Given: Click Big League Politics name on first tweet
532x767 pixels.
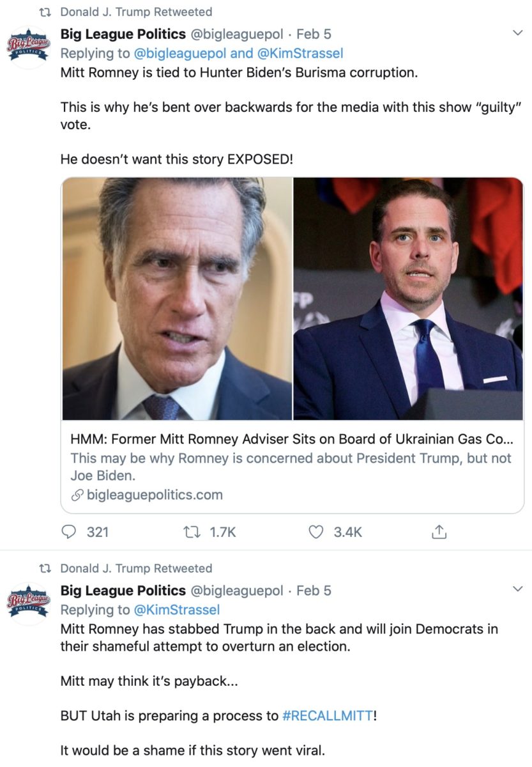Looking at the screenshot, I should pyautogui.click(x=123, y=34).
